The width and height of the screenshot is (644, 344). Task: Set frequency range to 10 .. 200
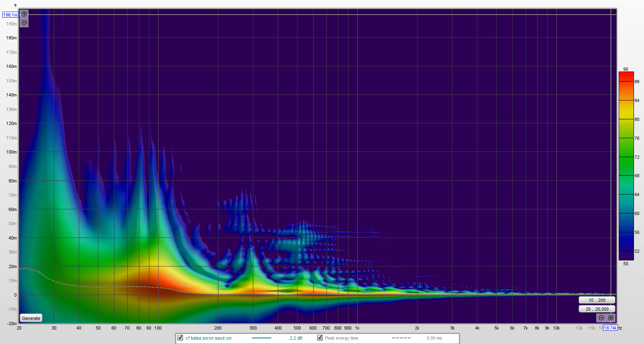pos(597,300)
